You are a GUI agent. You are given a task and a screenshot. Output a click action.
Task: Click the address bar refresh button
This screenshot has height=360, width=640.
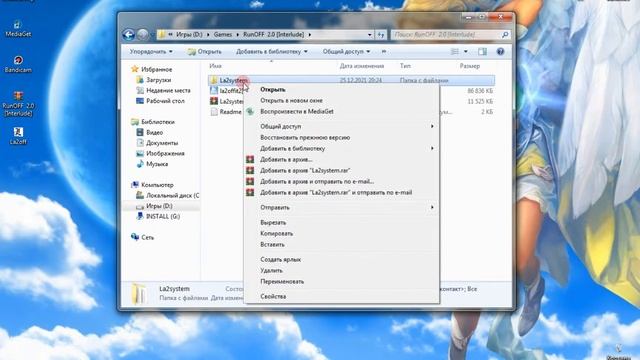(x=381, y=35)
